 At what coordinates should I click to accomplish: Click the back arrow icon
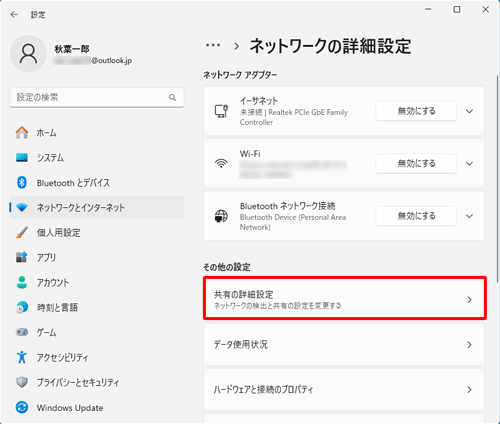14,14
